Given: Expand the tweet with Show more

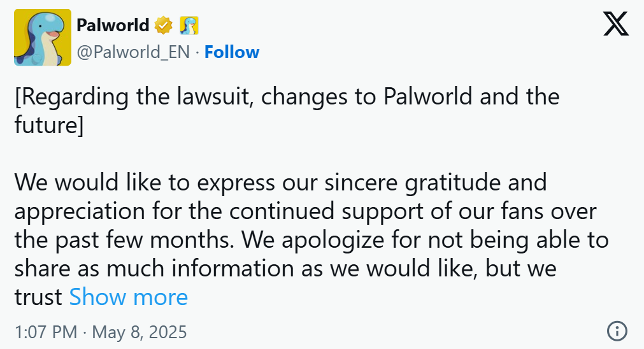Looking at the screenshot, I should [x=129, y=297].
